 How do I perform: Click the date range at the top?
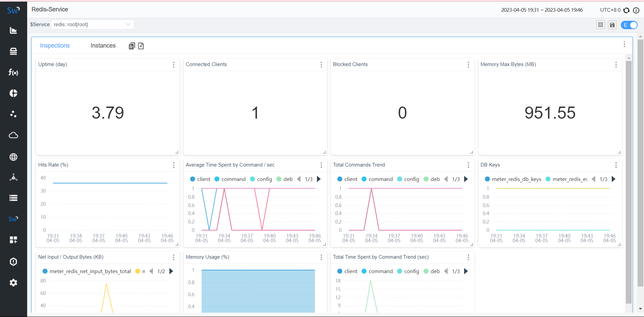click(x=542, y=10)
